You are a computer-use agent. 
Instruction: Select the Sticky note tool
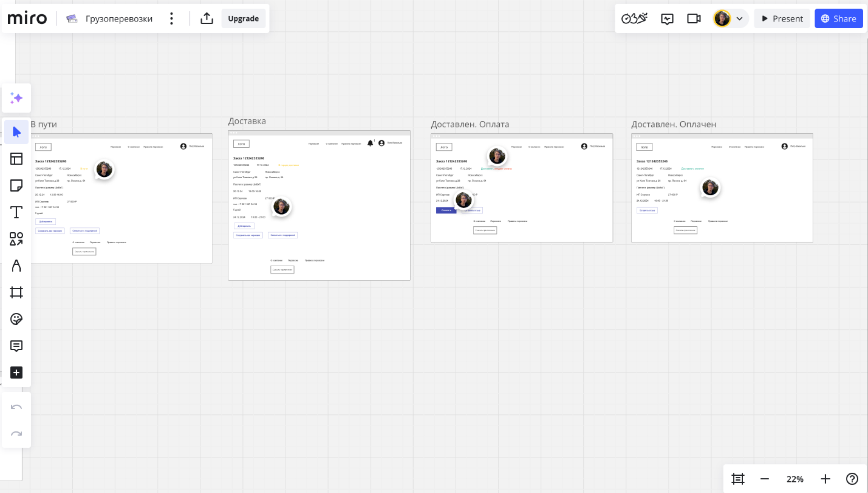[x=16, y=185]
